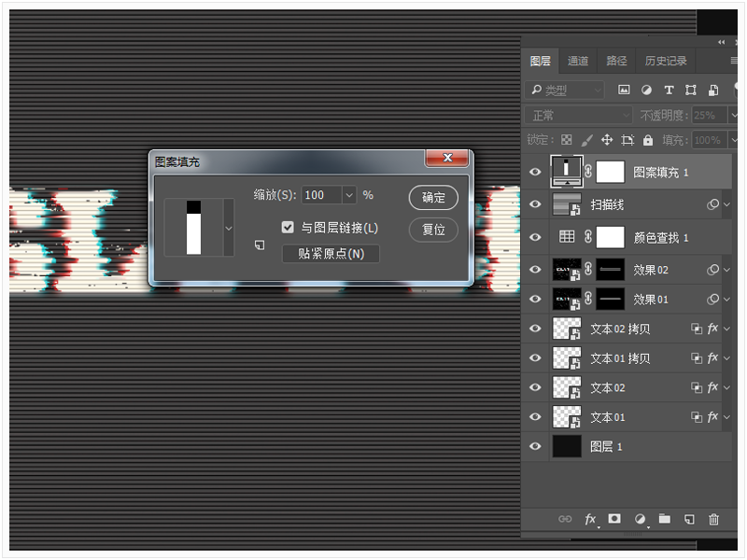The image size is (747, 560).
Task: Switch to the 图层 tab
Action: click(x=541, y=61)
